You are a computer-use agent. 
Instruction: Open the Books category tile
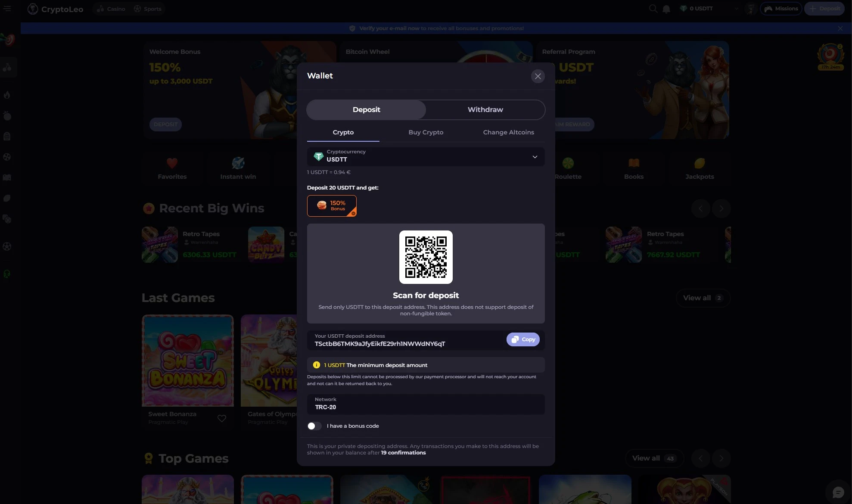pyautogui.click(x=634, y=168)
